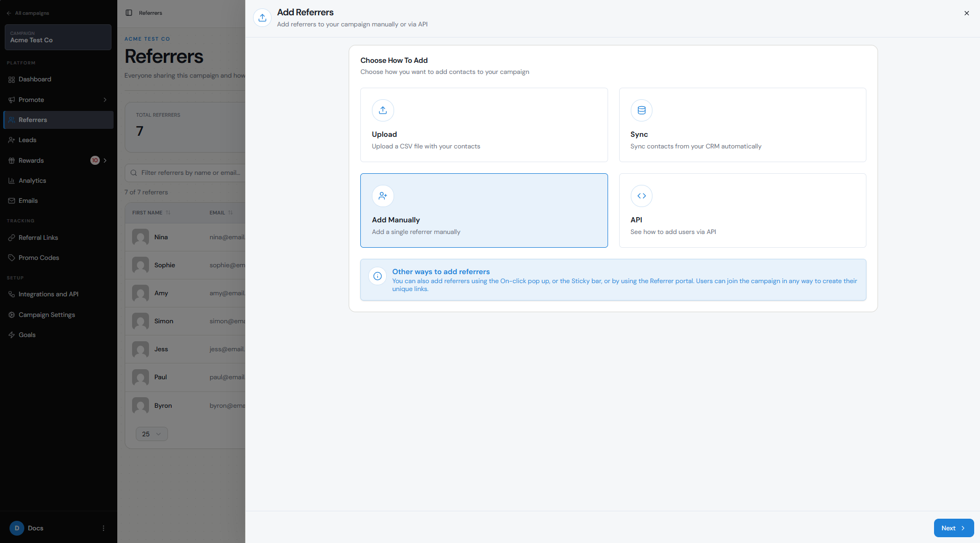Viewport: 980px width, 543px height.
Task: Click the filter referrers search field
Action: coord(185,173)
